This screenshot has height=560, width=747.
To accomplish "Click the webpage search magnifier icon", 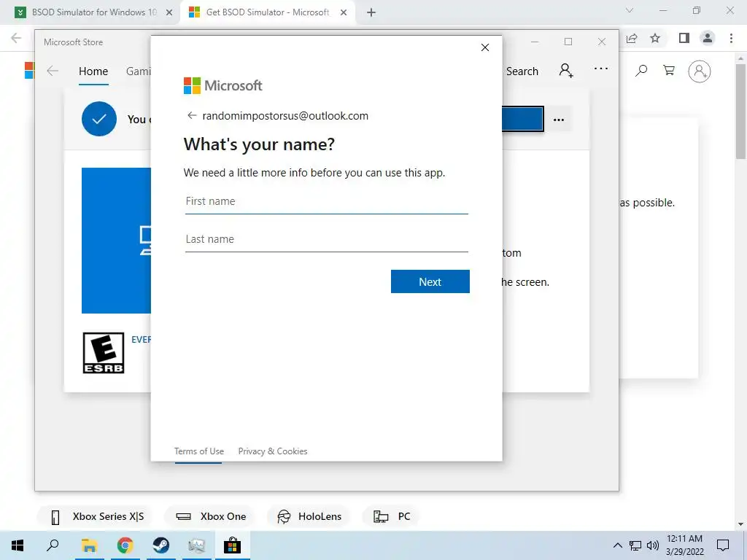I will (x=641, y=71).
